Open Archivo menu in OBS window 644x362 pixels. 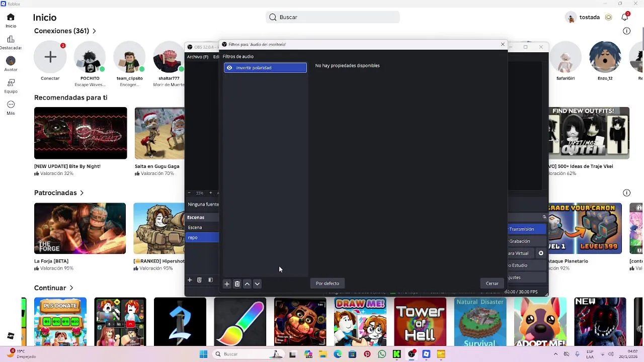coord(198,57)
